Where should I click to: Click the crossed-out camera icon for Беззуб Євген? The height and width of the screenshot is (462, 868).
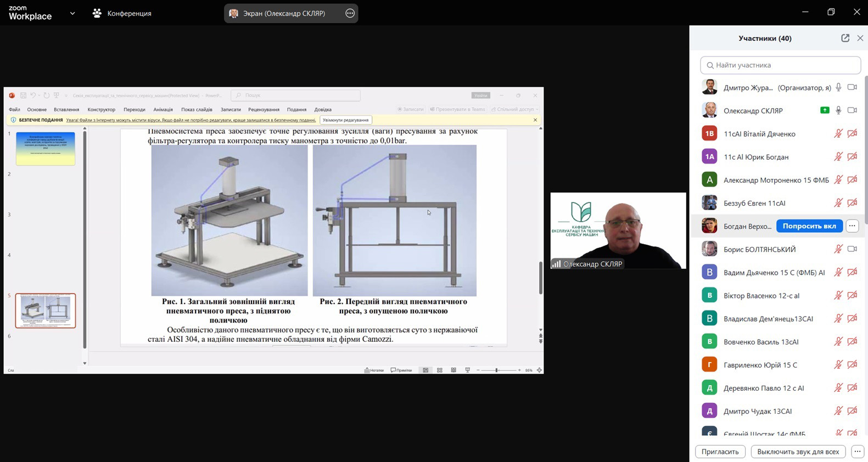(852, 203)
